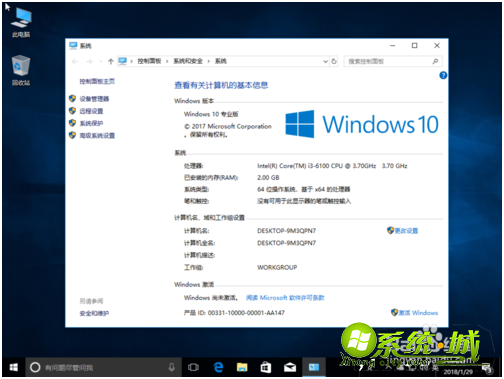Select 系统 in the breadcrumb path

click(221, 61)
